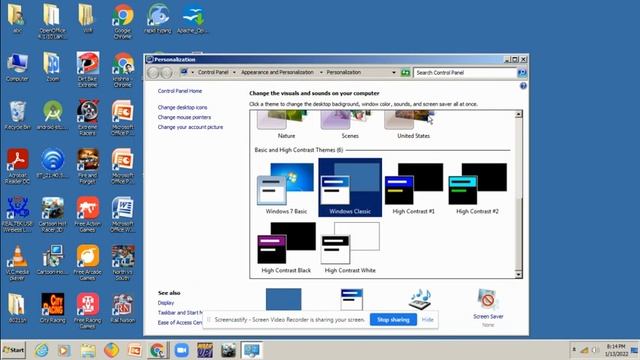The width and height of the screenshot is (640, 360).
Task: Click the Personalization help question-mark icon
Action: 523,86
